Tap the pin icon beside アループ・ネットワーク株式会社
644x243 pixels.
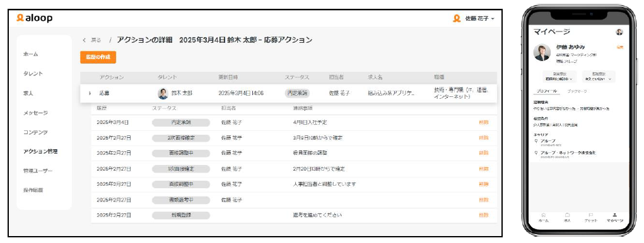536,153
